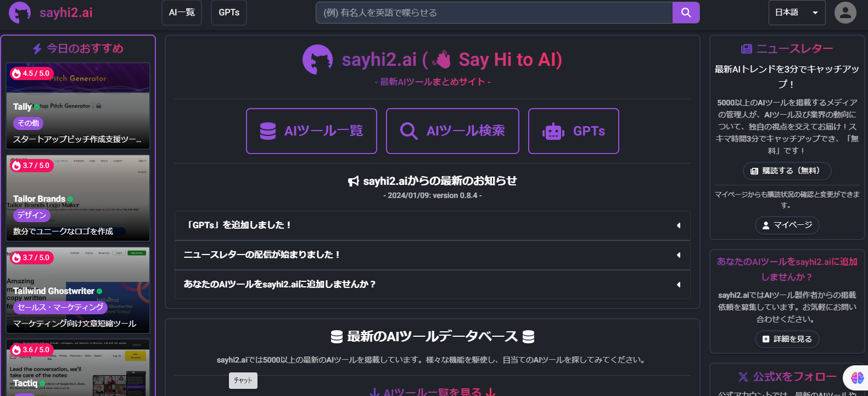
Task: Click the database icon left of 最新のAIツールデータベース
Action: pos(337,337)
